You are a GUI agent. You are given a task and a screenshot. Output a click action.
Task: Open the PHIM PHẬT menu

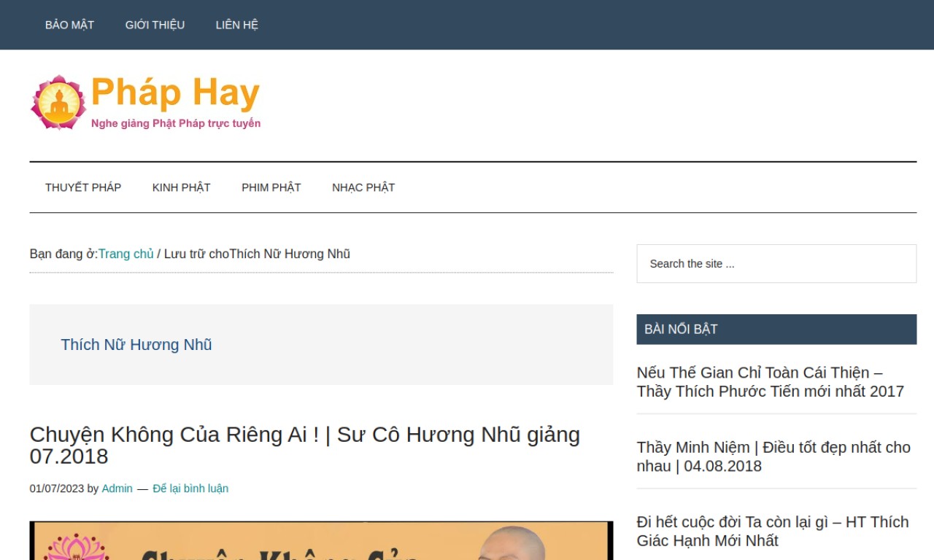(x=271, y=187)
